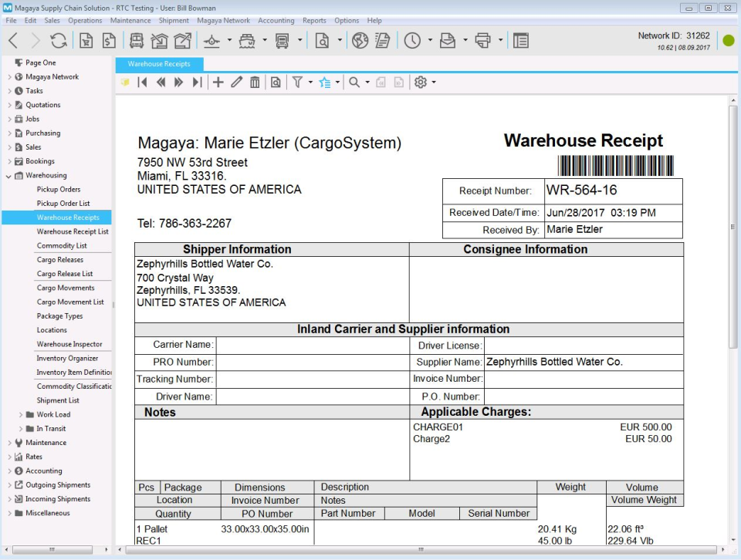The width and height of the screenshot is (741, 560).
Task: Click the airplane shipment toolbar icon
Action: [211, 41]
